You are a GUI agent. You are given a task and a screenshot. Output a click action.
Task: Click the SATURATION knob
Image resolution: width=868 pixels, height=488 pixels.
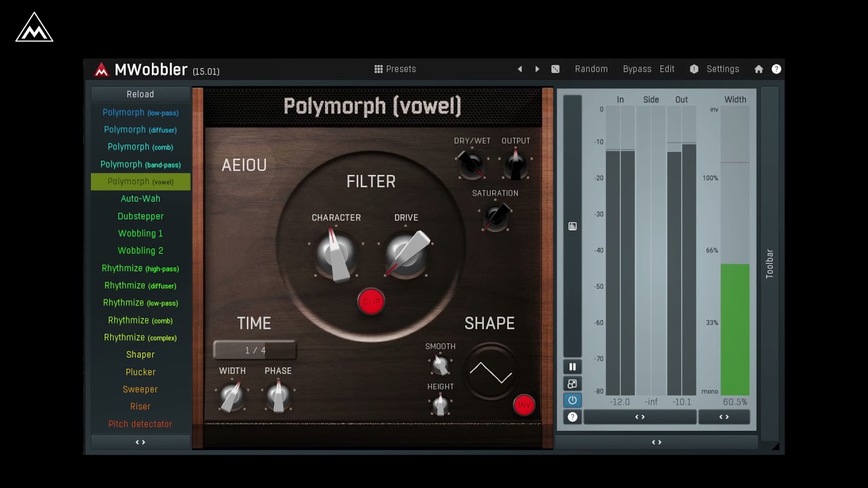[x=496, y=217]
